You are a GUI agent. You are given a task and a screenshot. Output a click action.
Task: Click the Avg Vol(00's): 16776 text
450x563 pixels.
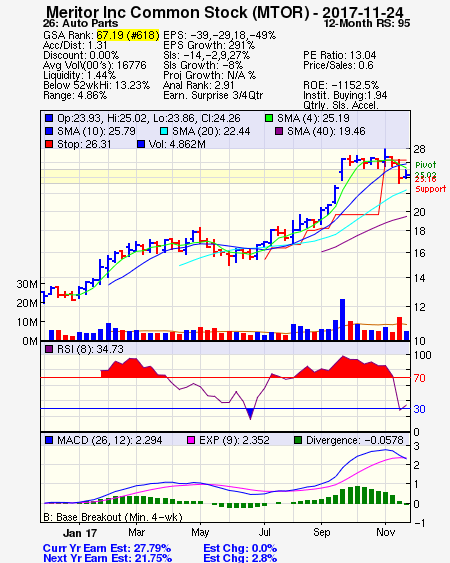95,65
